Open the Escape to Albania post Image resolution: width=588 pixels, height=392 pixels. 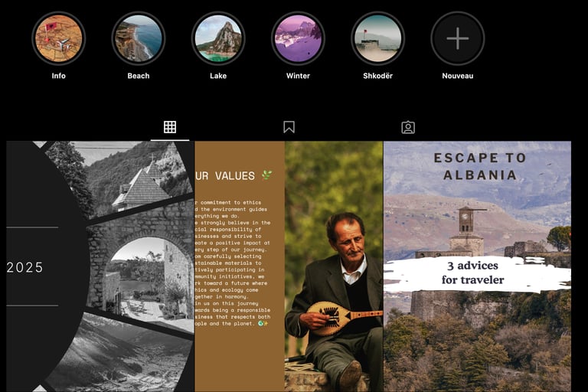coord(478,266)
